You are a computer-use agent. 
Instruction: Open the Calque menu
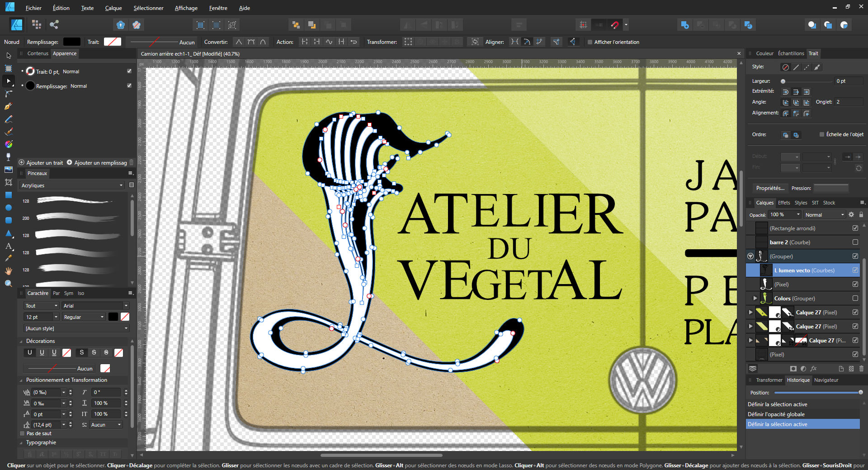[x=113, y=8]
